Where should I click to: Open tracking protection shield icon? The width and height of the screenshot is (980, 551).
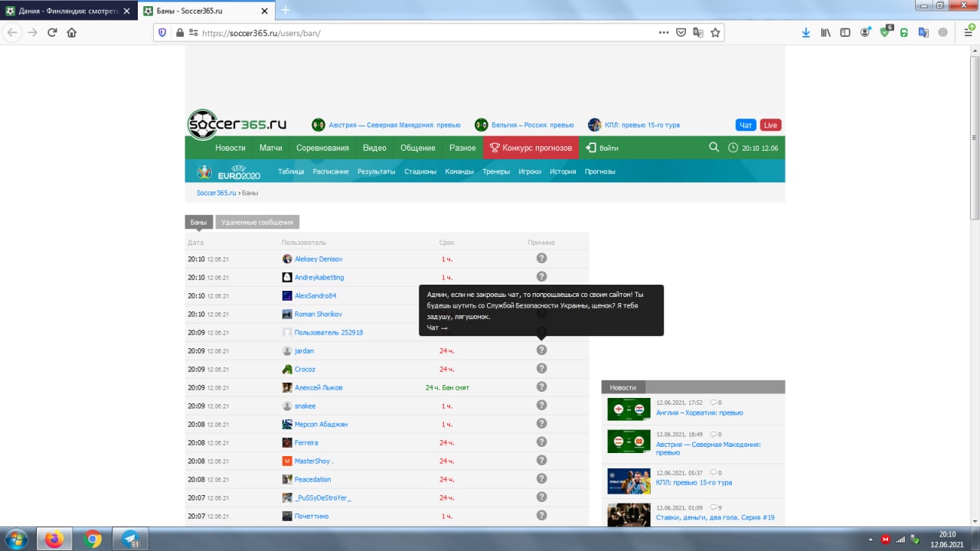pyautogui.click(x=162, y=33)
